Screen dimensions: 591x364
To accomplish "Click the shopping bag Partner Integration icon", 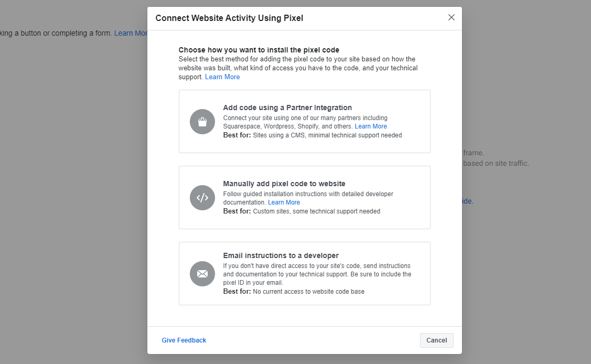I will click(202, 122).
